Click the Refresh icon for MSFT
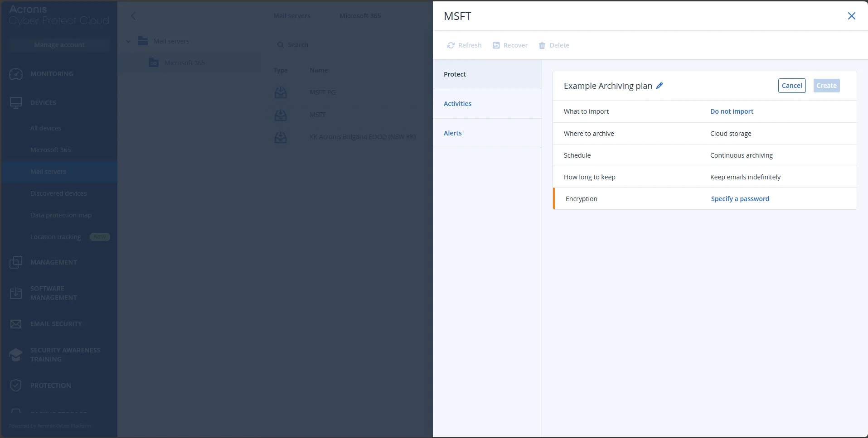The image size is (868, 438). (451, 45)
